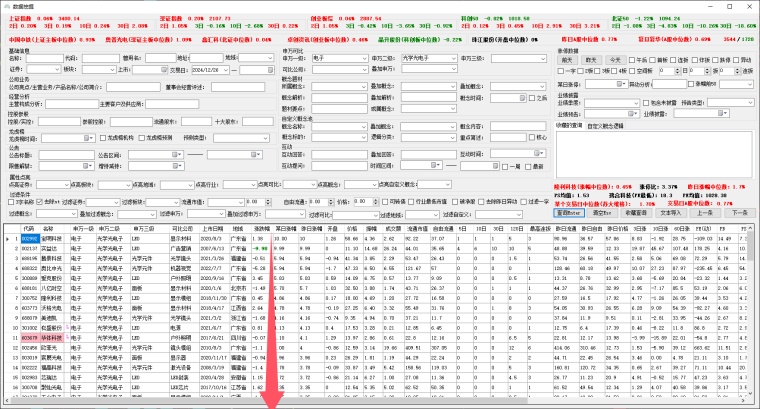Focus the 代码 input field
The width and height of the screenshot is (760, 409).
point(100,58)
